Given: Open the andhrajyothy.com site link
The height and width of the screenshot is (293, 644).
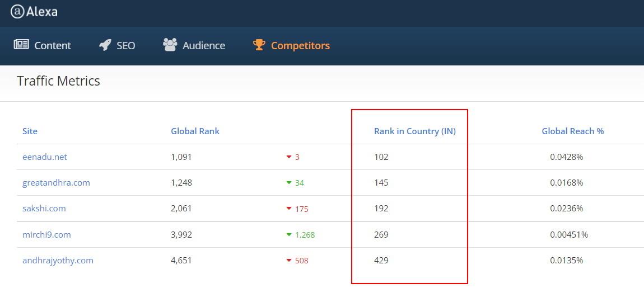Looking at the screenshot, I should [58, 261].
